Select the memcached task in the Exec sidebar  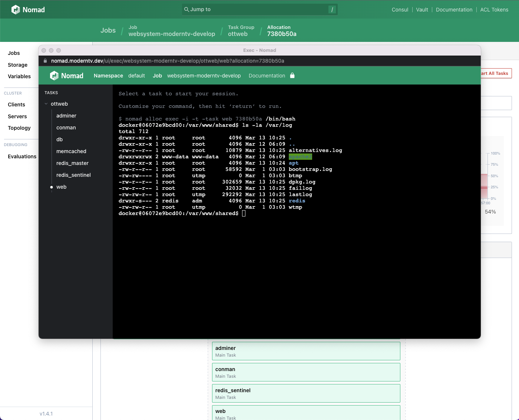tap(71, 151)
